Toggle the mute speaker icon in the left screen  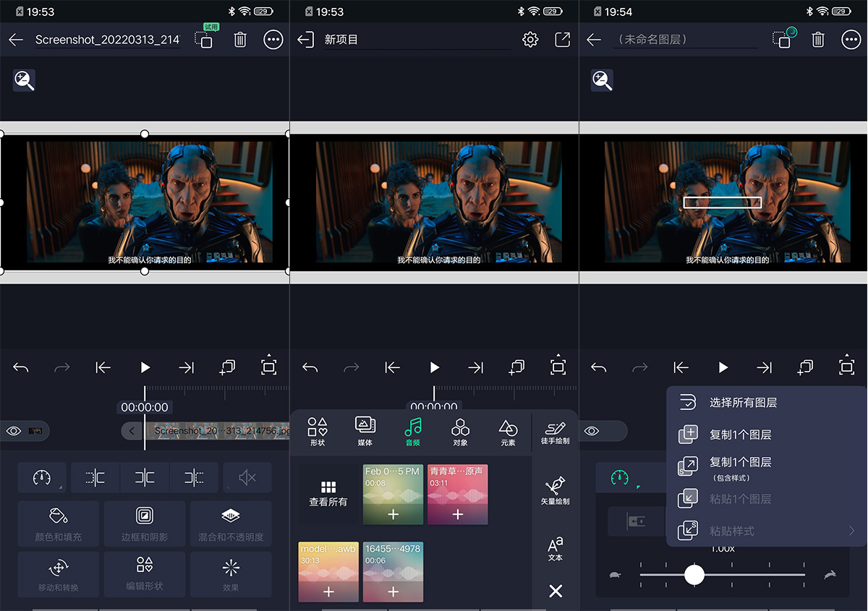[247, 477]
